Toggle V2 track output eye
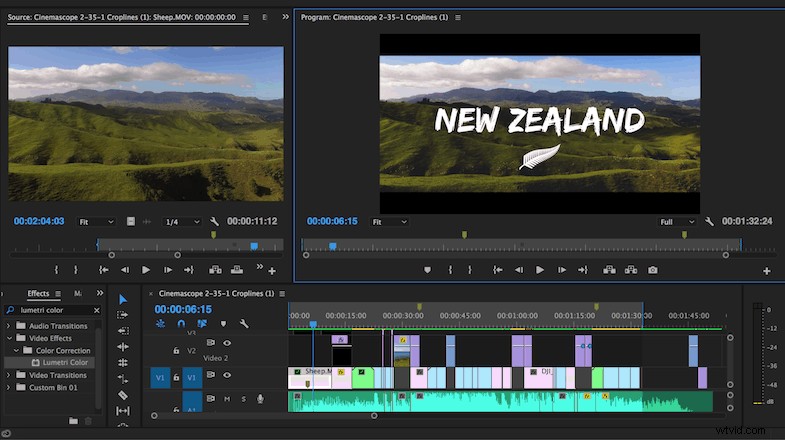Viewport: 785px width, 440px height. [x=227, y=343]
